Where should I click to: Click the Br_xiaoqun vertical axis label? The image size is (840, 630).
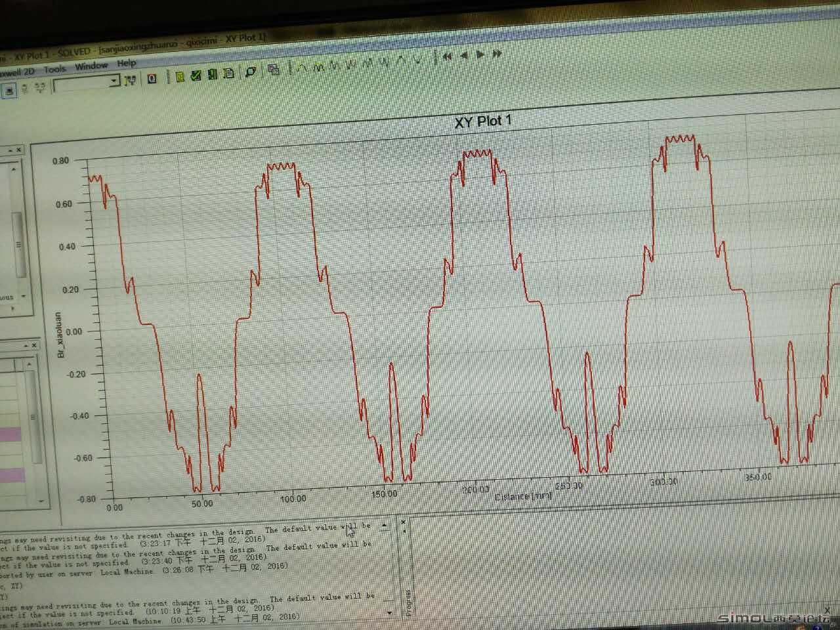coord(60,335)
